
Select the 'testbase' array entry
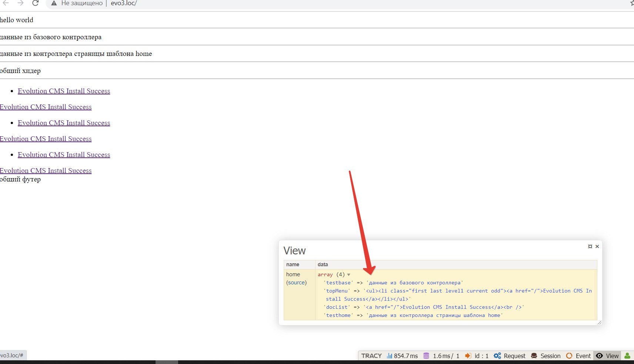click(x=394, y=283)
